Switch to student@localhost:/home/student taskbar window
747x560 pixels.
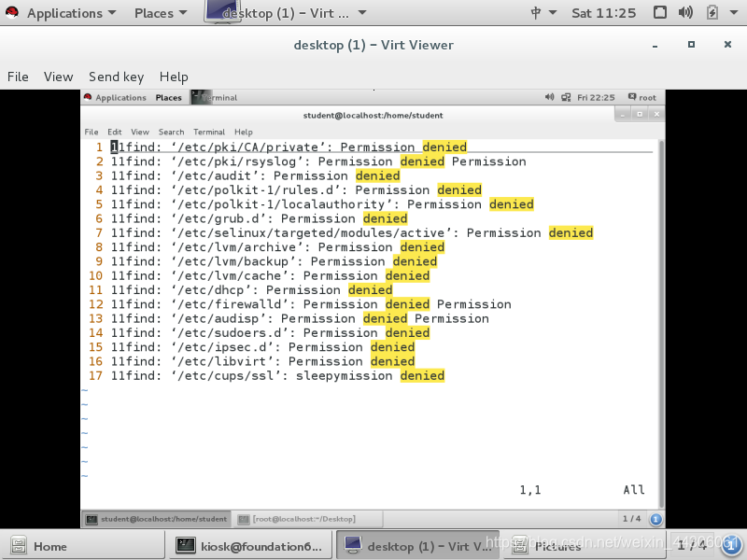(x=157, y=519)
